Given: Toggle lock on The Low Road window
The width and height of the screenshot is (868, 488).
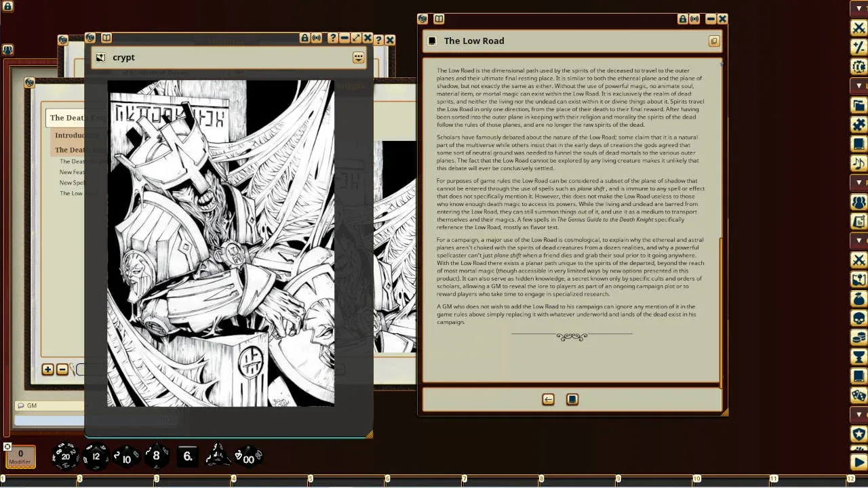Looking at the screenshot, I should point(683,19).
